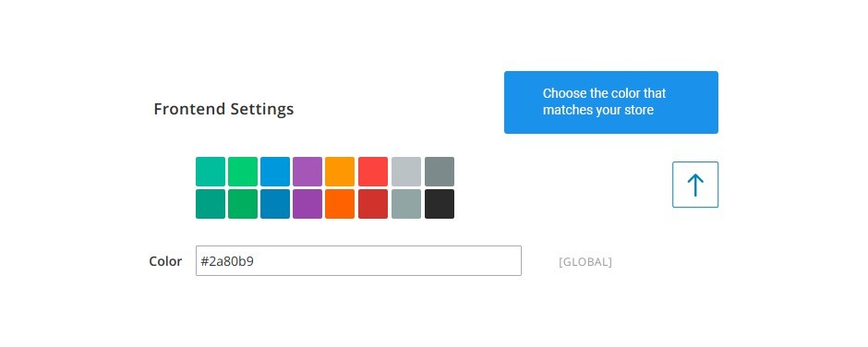Select the deep orange swatch in bottom row
Viewport: 868px width, 347px height.
tap(340, 204)
